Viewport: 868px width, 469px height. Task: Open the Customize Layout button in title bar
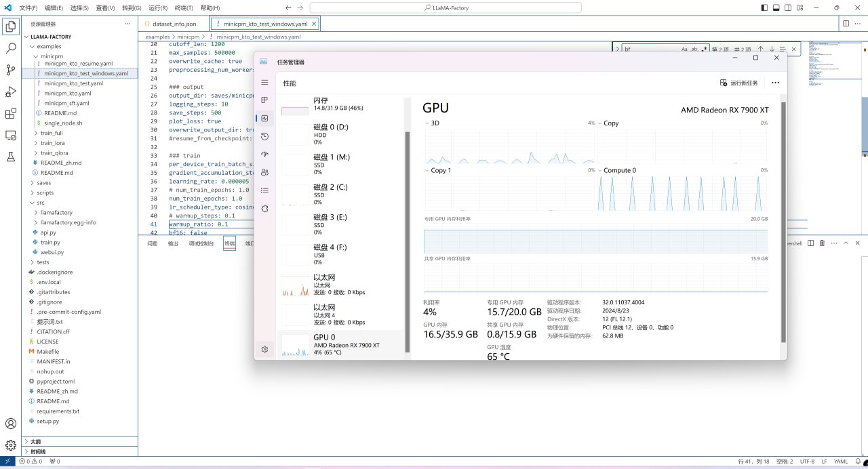pyautogui.click(x=802, y=7)
